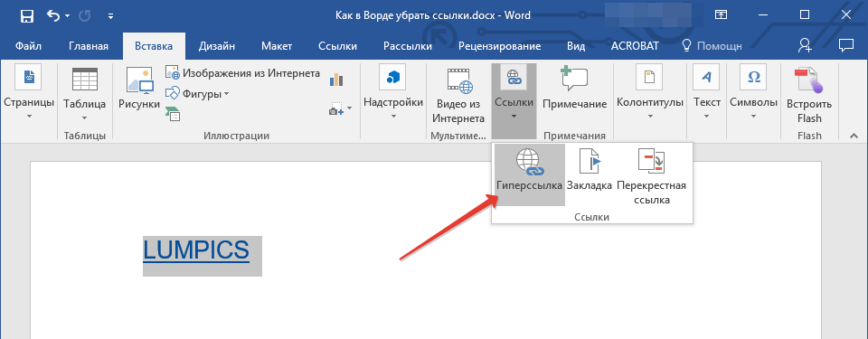868x339 pixels.
Task: Open the Колонтитулы dropdown
Action: click(650, 94)
